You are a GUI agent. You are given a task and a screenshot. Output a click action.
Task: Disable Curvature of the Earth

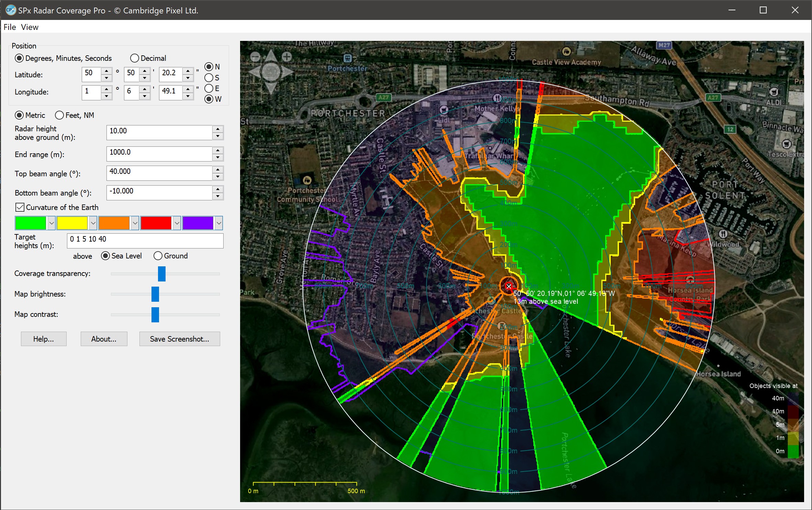point(20,207)
